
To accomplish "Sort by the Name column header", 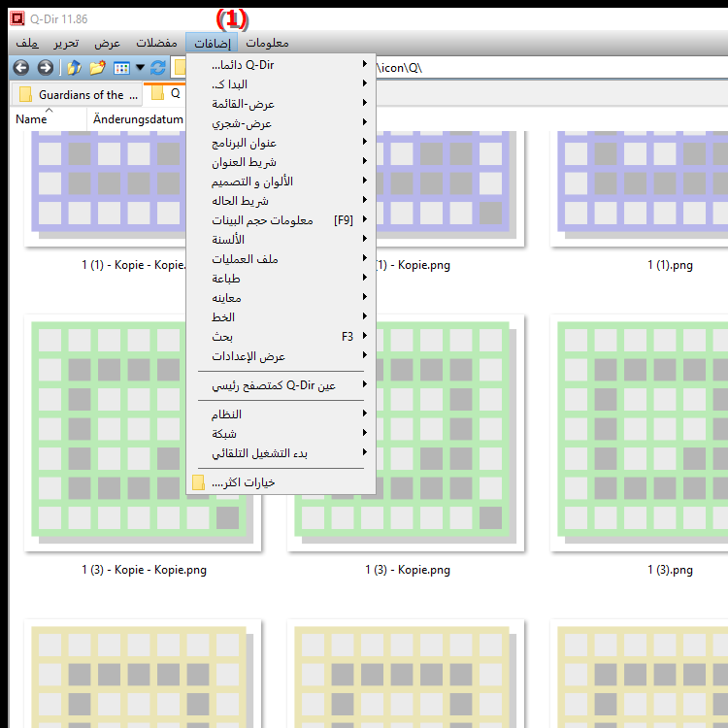I will (31, 119).
